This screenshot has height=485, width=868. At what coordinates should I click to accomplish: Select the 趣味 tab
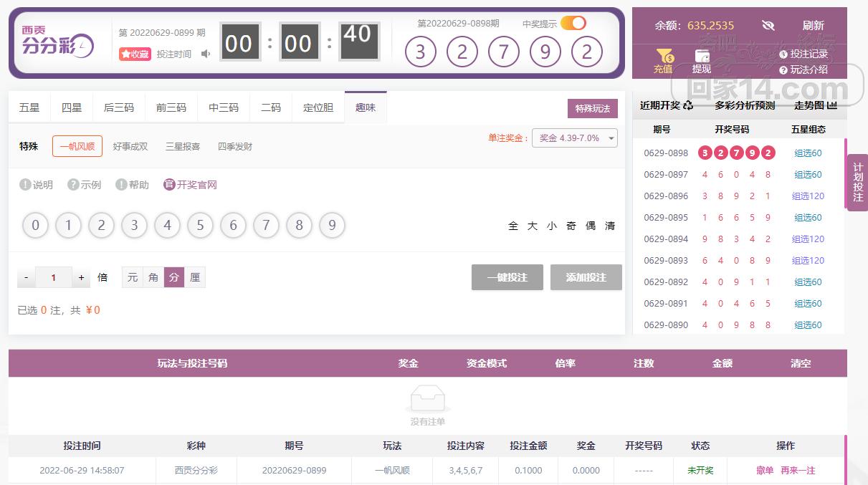tap(366, 107)
